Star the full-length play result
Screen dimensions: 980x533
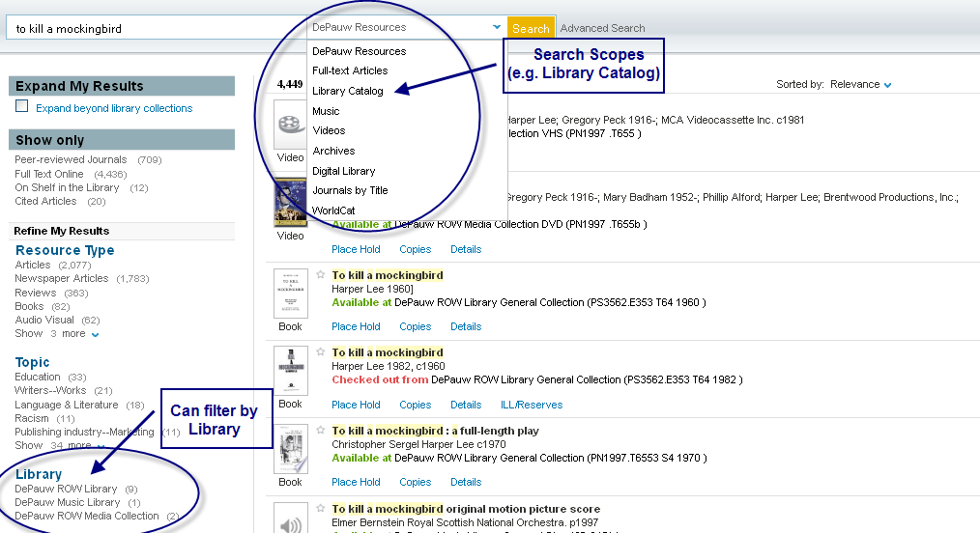point(321,430)
